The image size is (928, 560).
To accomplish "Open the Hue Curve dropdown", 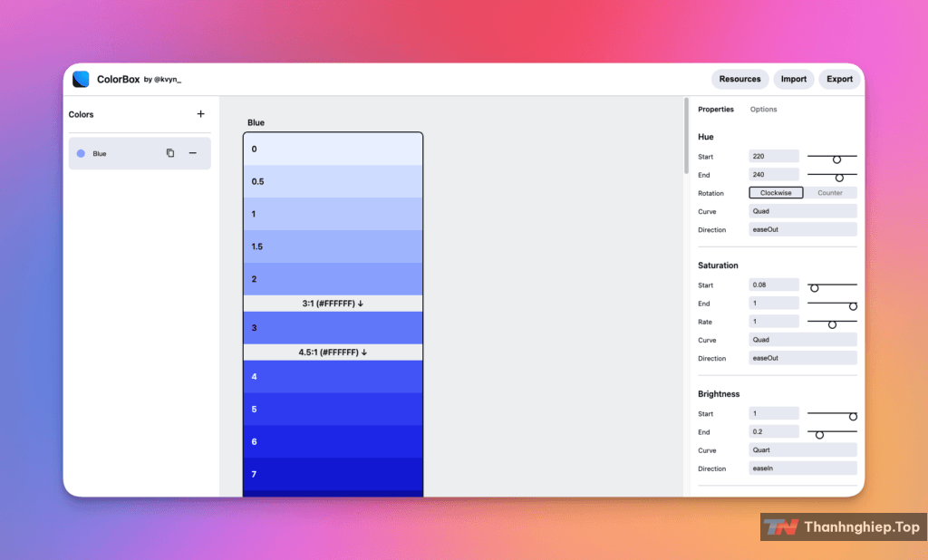I will pos(803,211).
